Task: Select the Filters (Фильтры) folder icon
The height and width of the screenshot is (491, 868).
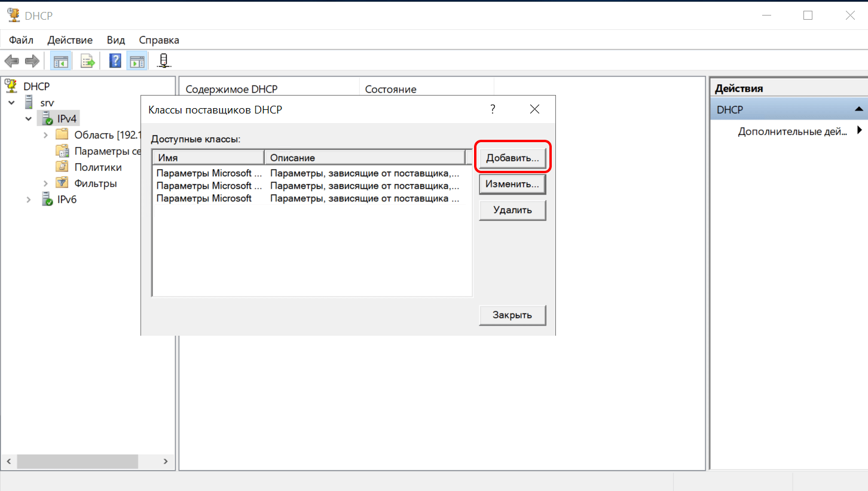Action: pos(62,183)
